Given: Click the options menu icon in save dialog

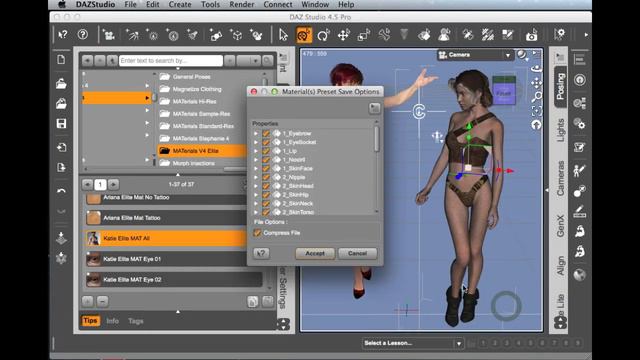Looking at the screenshot, I should (x=375, y=108).
